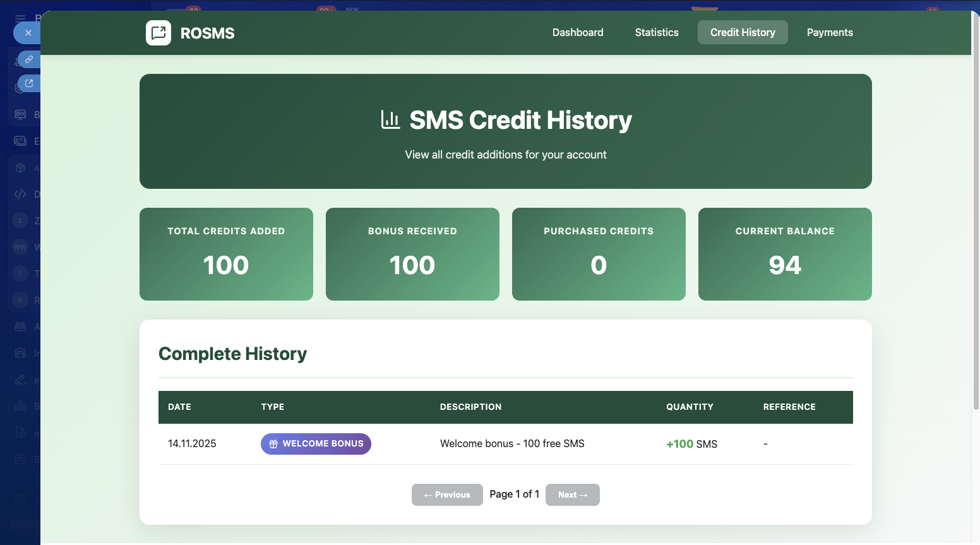Click the Date column header
The image size is (980, 545).
click(179, 407)
